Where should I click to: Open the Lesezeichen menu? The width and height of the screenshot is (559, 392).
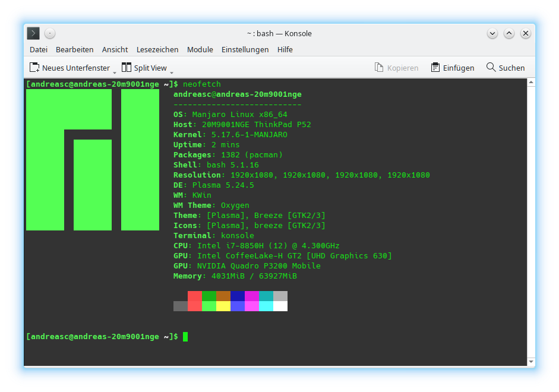[x=157, y=50]
